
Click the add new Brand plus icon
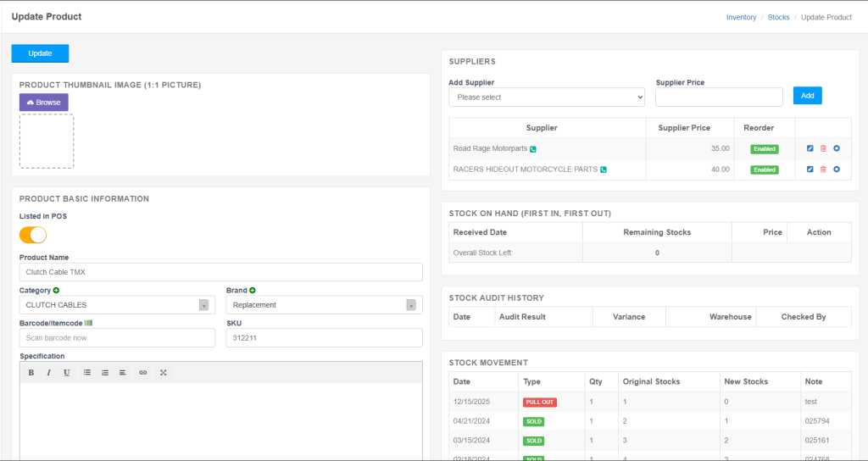[x=253, y=291]
